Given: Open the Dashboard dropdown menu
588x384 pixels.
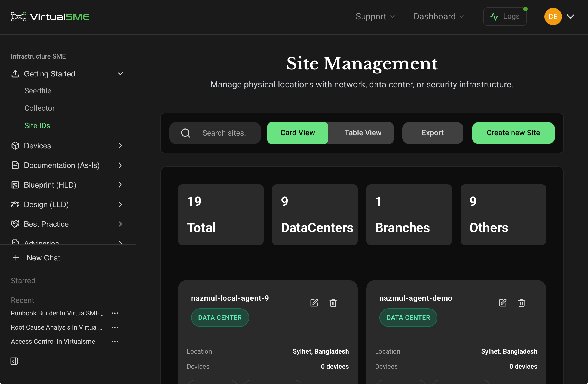Looking at the screenshot, I should pos(439,17).
